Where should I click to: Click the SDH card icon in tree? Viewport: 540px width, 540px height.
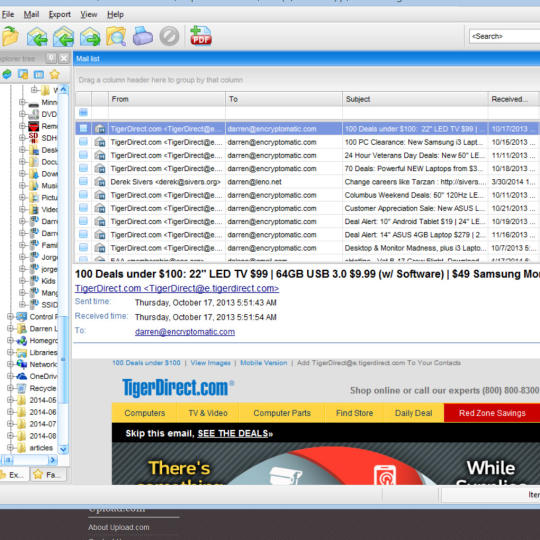pyautogui.click(x=33, y=138)
